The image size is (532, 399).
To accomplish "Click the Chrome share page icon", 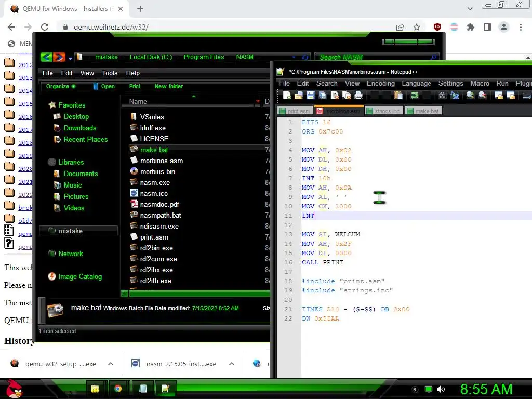I will [400, 27].
